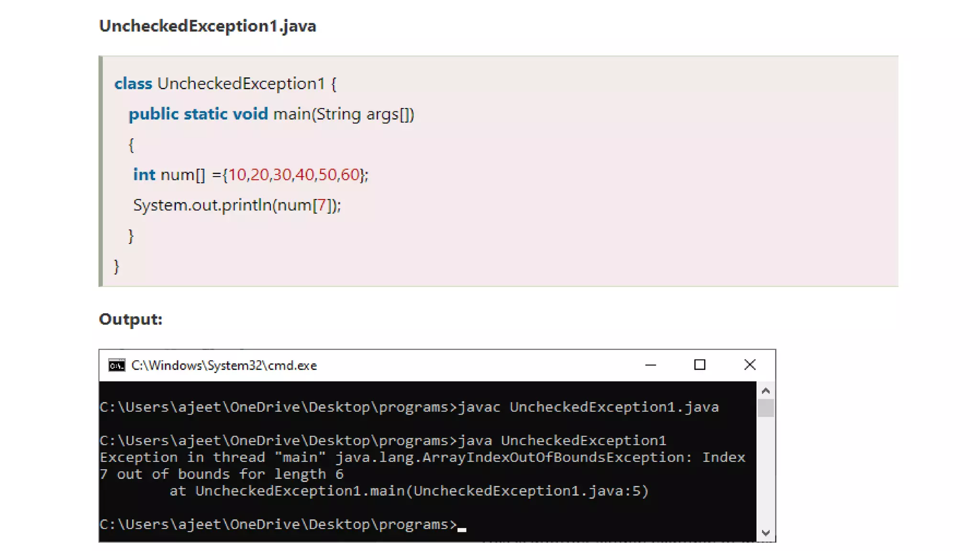Viewport: 980px width, 551px height.
Task: Click the java UncheckedException1 command line
Action: click(x=562, y=441)
